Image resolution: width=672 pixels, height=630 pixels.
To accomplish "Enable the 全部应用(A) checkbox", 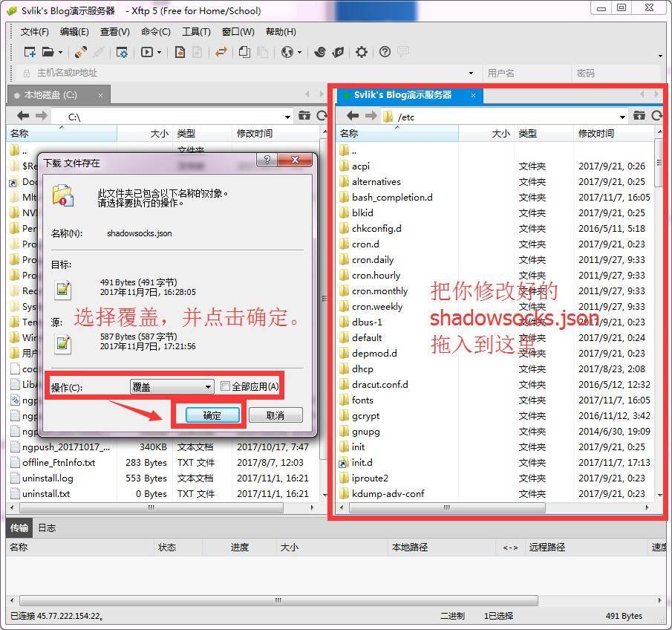I will 225,386.
